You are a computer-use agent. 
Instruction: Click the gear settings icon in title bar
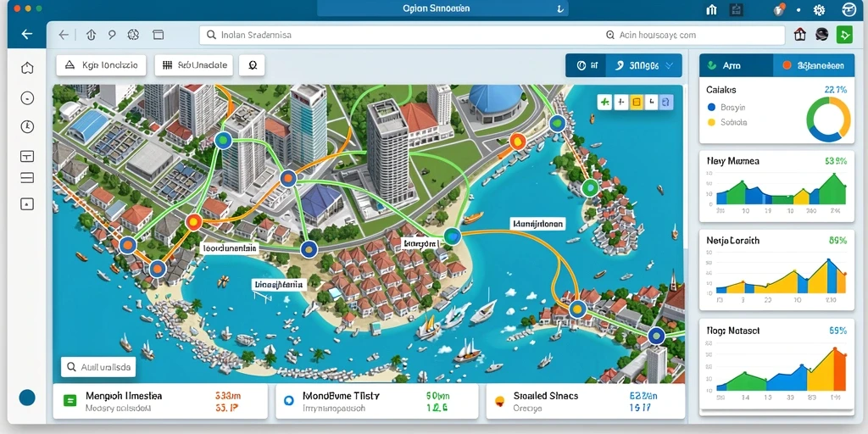820,10
